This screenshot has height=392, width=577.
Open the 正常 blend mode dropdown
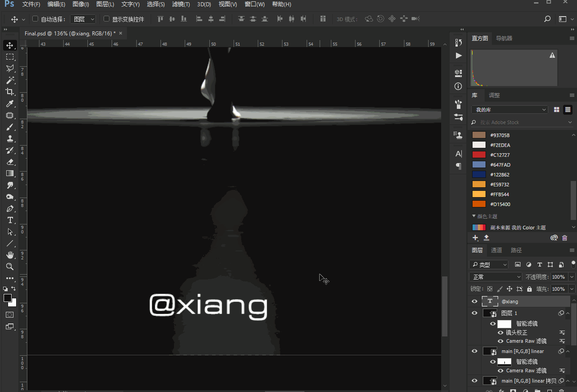pos(495,277)
